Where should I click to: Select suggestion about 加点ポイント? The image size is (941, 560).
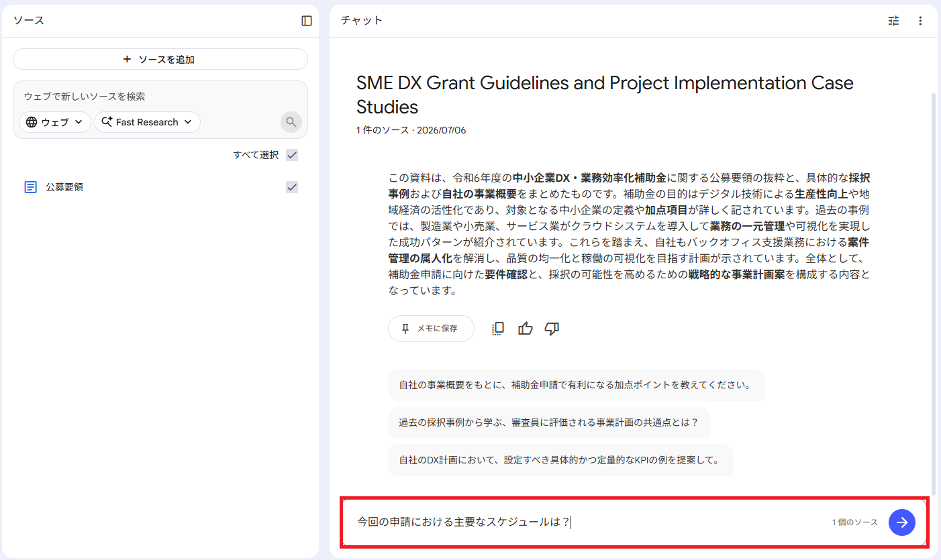coord(576,386)
